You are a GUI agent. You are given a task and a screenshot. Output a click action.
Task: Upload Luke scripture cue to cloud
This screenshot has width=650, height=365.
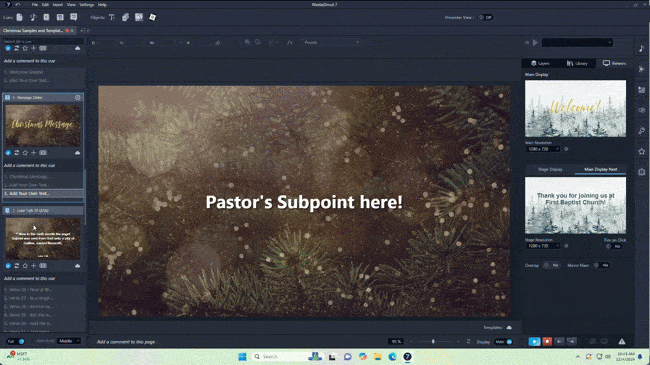click(x=78, y=265)
